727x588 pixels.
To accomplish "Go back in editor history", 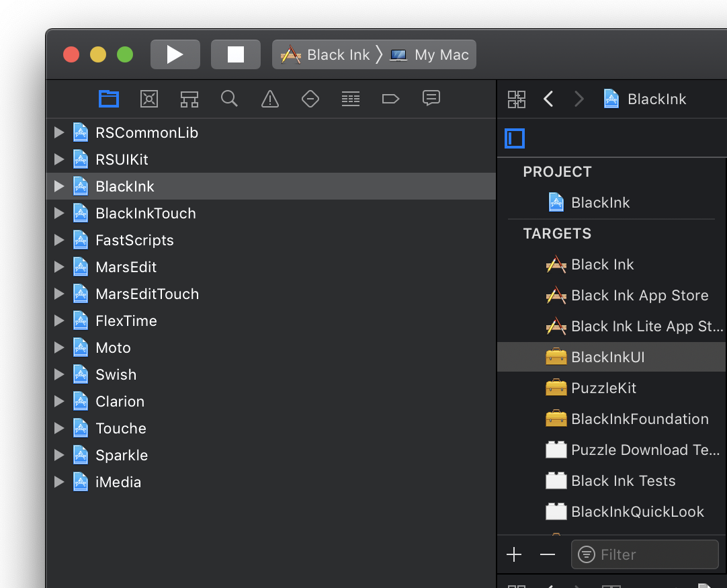I will pos(548,99).
